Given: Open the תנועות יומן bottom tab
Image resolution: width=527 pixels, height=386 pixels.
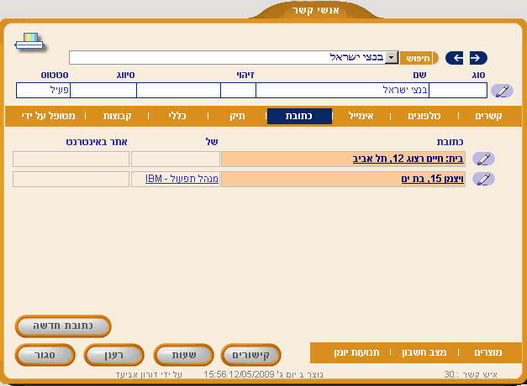Looking at the screenshot, I should pos(357,353).
